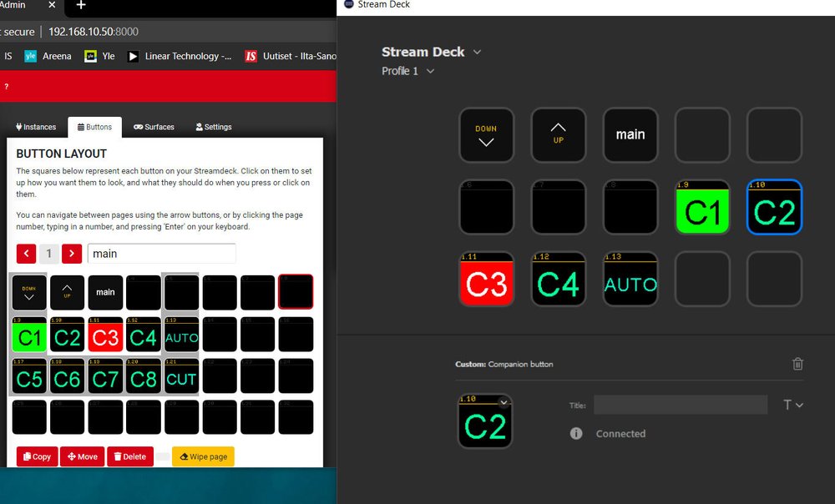
Task: Click C5 button in Companion layout
Action: click(x=29, y=375)
